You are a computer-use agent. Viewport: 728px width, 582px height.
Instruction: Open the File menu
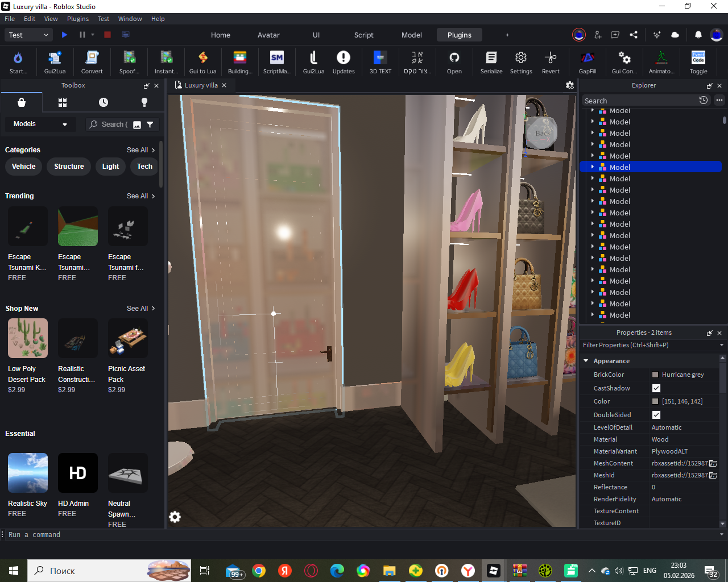tap(10, 19)
